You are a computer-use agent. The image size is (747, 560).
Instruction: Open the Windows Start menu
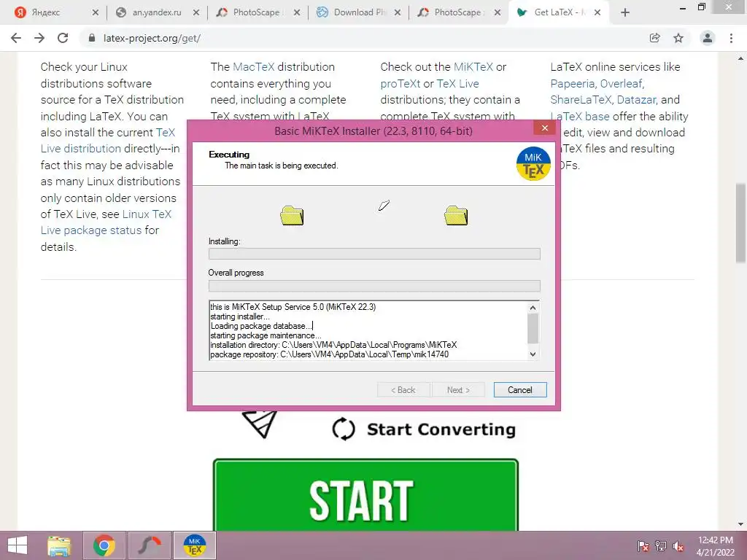(18, 545)
